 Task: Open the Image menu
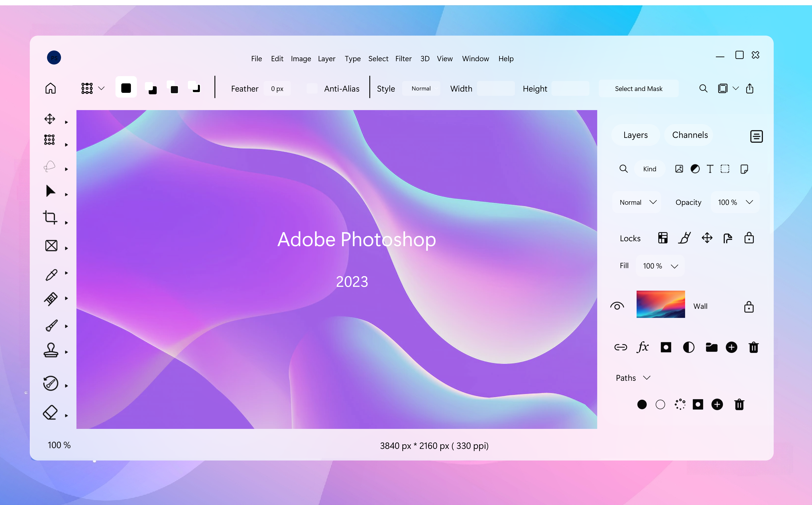coord(301,59)
